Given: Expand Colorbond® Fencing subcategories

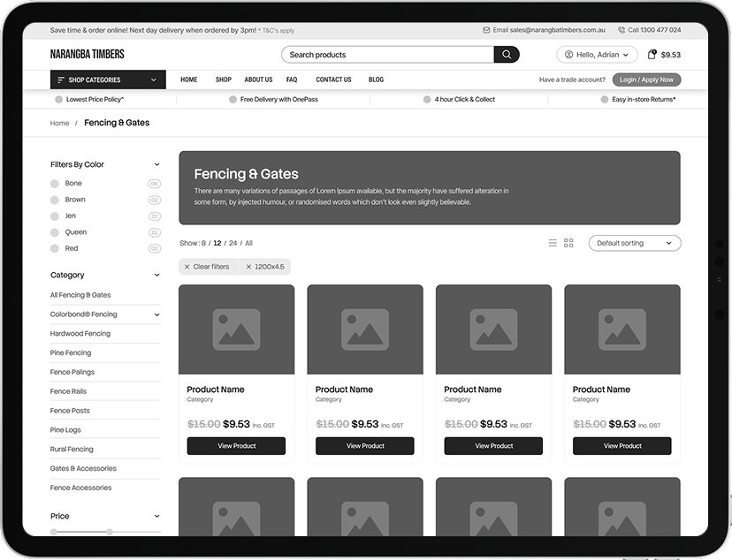Looking at the screenshot, I should [156, 314].
